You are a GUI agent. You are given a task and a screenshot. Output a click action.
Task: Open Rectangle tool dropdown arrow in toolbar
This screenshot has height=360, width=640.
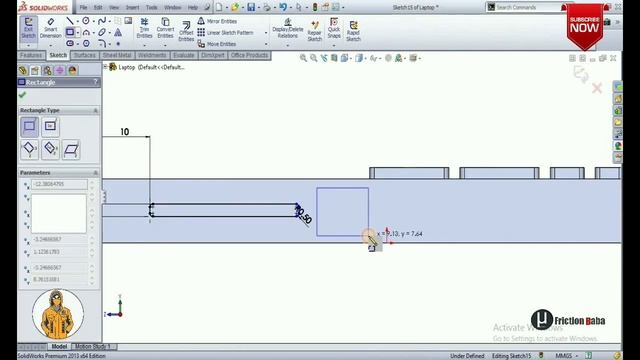coord(78,33)
